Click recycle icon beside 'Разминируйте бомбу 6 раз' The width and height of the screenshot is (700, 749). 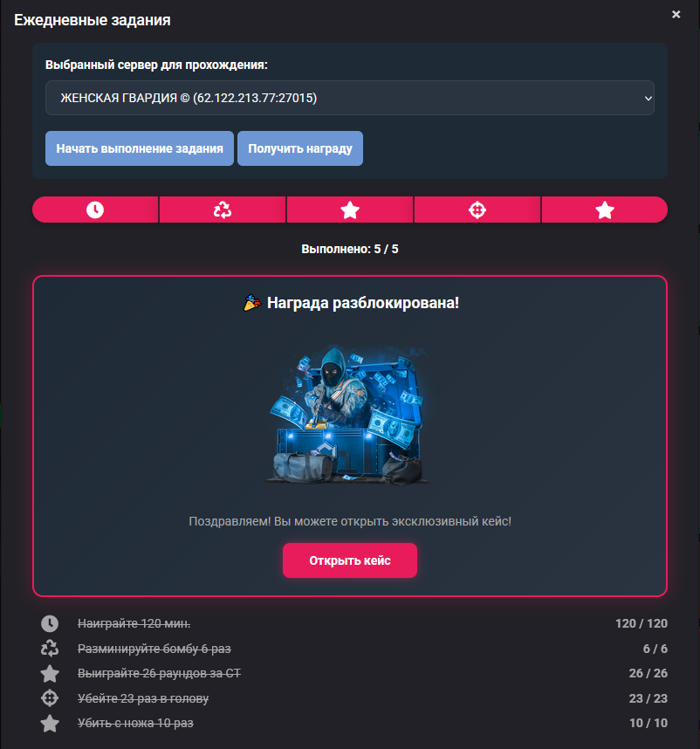pos(50,649)
